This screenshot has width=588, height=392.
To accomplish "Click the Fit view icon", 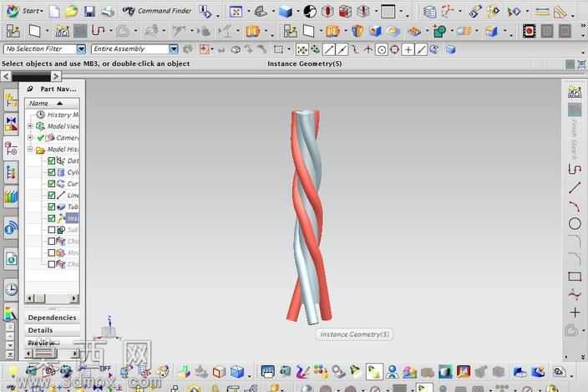I will tap(236, 12).
